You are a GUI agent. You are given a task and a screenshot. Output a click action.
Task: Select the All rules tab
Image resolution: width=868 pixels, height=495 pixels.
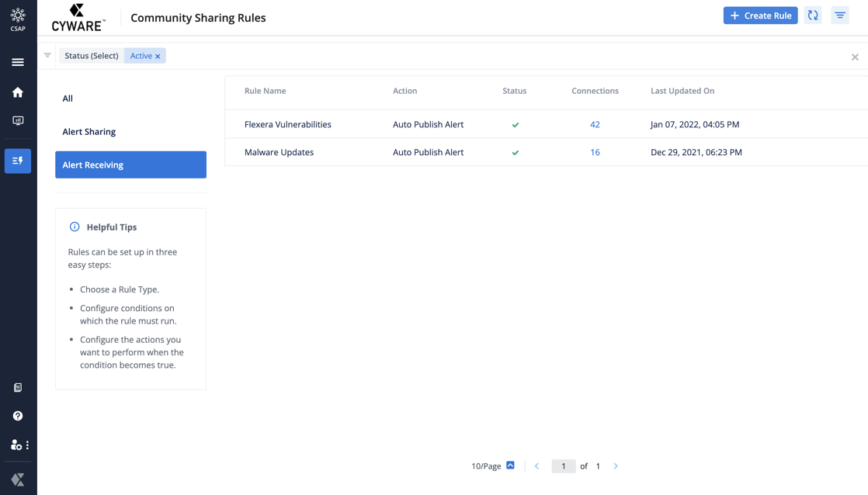[x=68, y=99]
